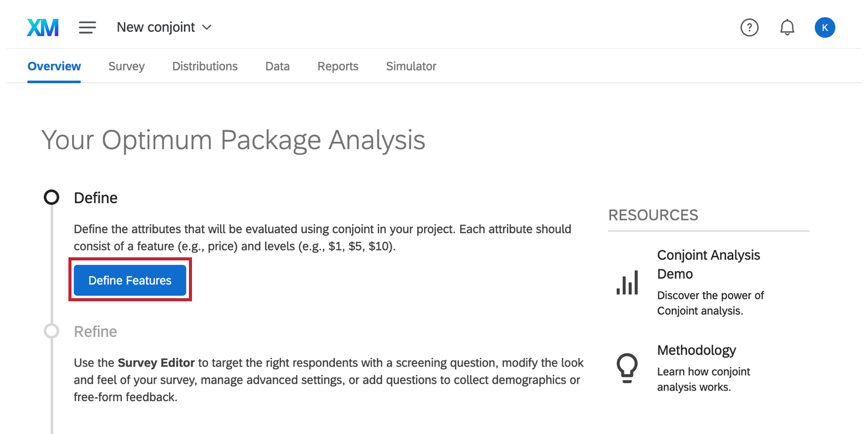Open the Methodology resource link
The width and height of the screenshot is (868, 434).
[x=696, y=350]
